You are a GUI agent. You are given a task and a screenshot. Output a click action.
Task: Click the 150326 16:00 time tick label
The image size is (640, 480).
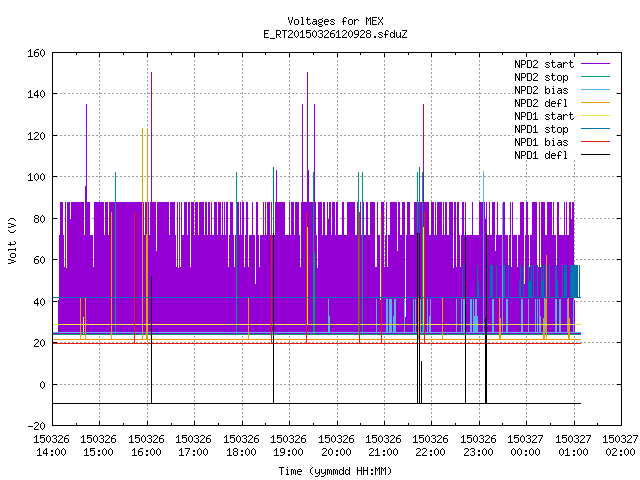point(146,446)
